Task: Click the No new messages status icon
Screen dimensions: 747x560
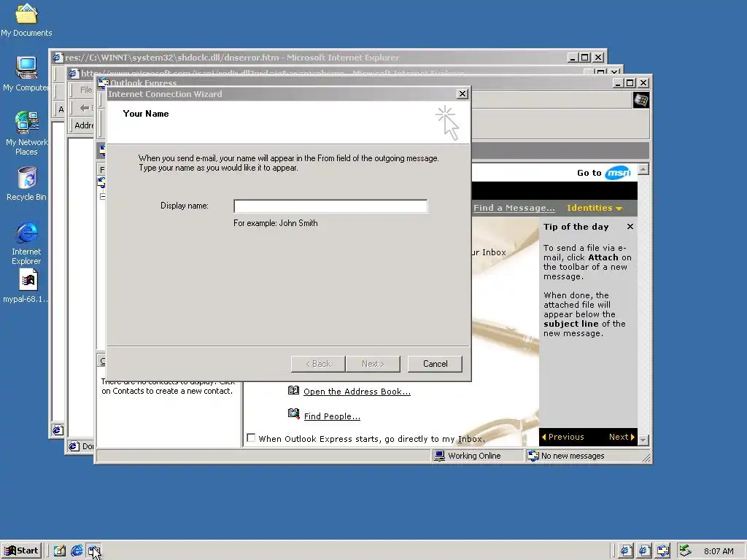Action: [533, 456]
